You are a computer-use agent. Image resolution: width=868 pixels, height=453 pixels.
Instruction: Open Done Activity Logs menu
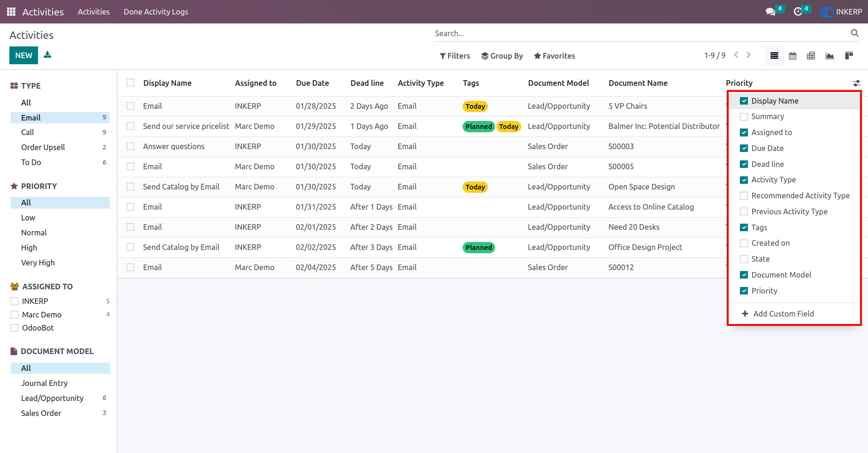tap(156, 12)
